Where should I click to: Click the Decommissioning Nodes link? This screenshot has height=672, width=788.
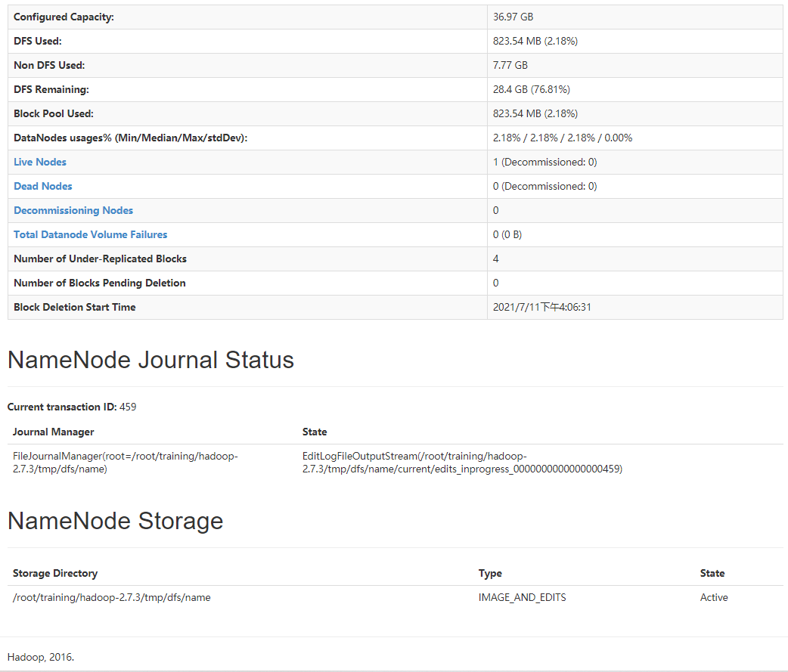pos(73,210)
